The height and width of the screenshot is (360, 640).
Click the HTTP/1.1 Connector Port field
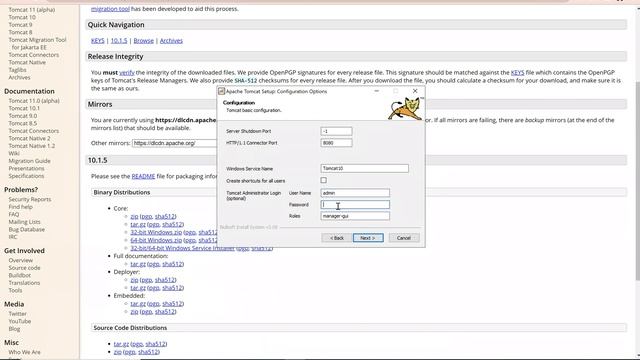[x=336, y=143]
